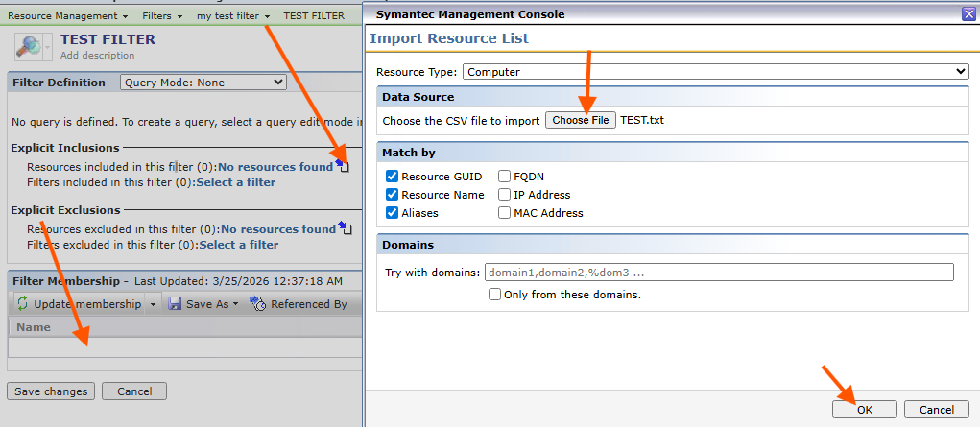Click the Select a filter link under Inclusions
This screenshot has height=427, width=980.
[x=235, y=182]
